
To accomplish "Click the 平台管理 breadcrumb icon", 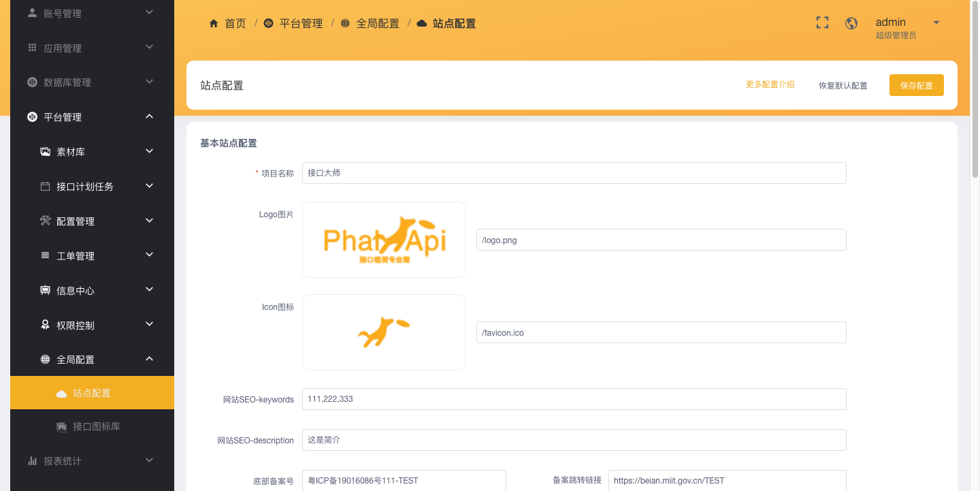I will point(268,23).
